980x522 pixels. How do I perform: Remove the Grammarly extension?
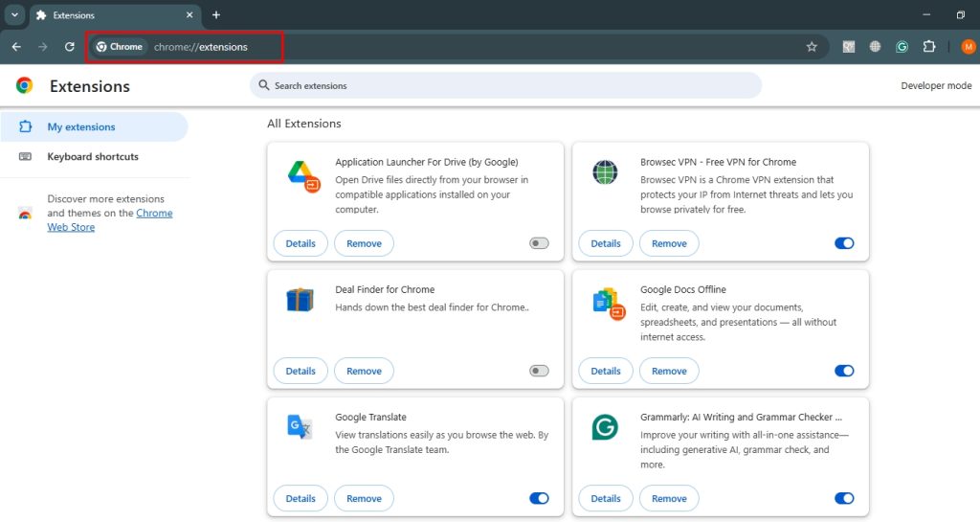coord(669,498)
